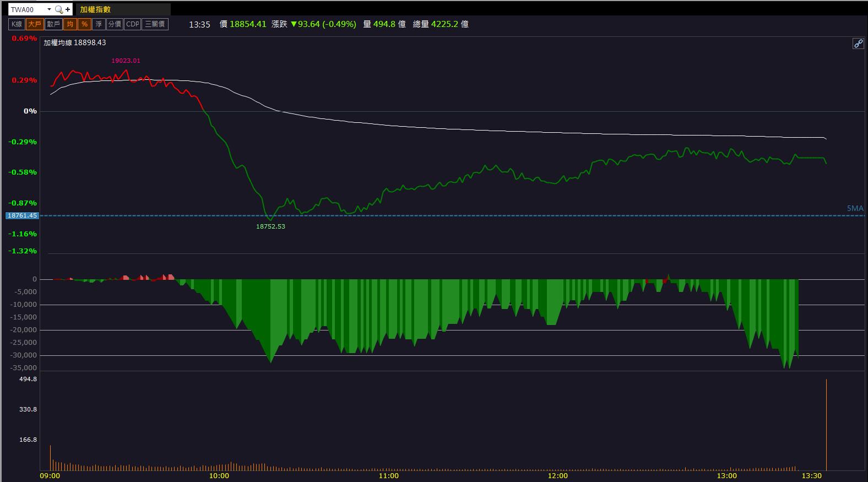Click the chain link icon in chart corner
Viewport: 868px width, 482px height.
(x=858, y=44)
